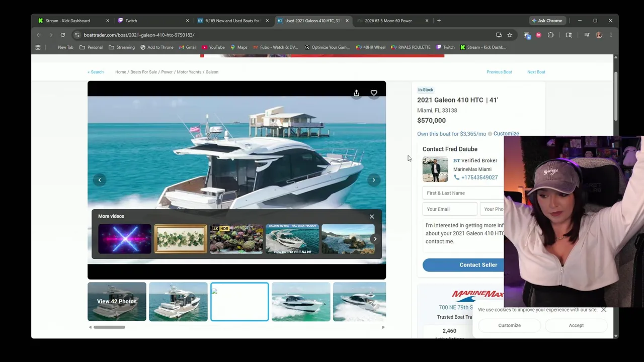The height and width of the screenshot is (362, 644).
Task: Open the RIVALS ROULETTE bookmark
Action: coord(411,47)
